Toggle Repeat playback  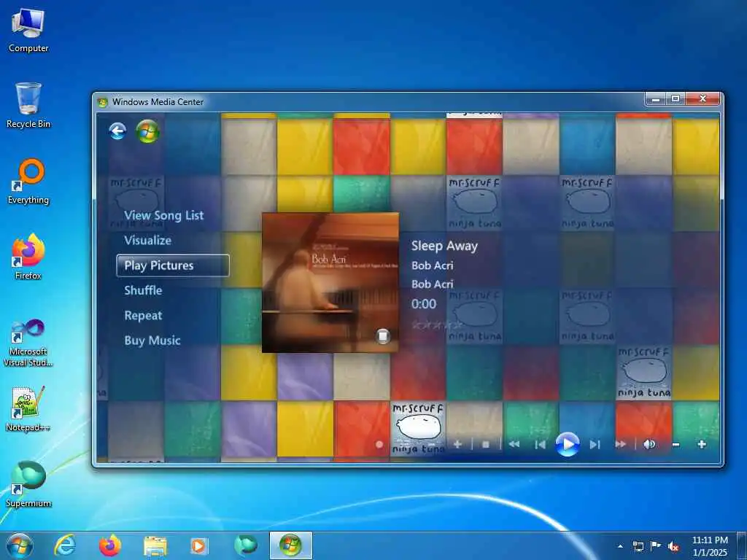click(x=143, y=316)
